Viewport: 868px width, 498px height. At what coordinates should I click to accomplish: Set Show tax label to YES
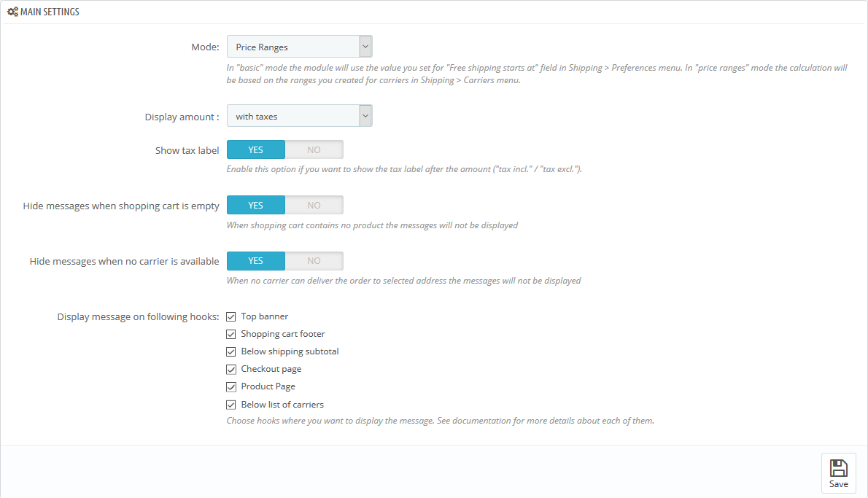click(x=255, y=149)
